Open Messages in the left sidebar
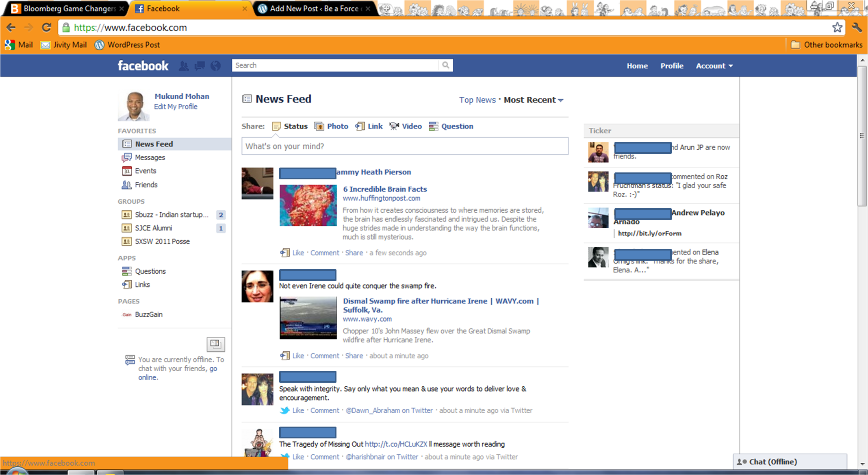Viewport: 868px width, 475px height. [150, 157]
